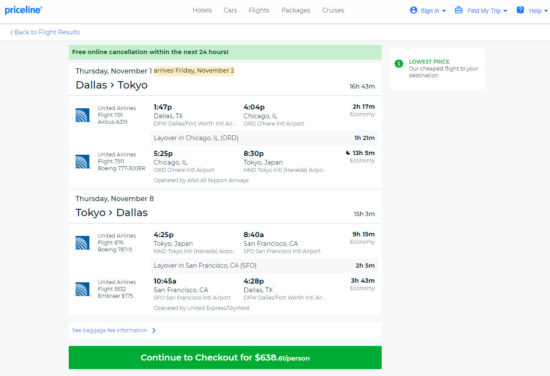Click the Find My Trip briefcase icon
This screenshot has height=376, width=550.
458,10
